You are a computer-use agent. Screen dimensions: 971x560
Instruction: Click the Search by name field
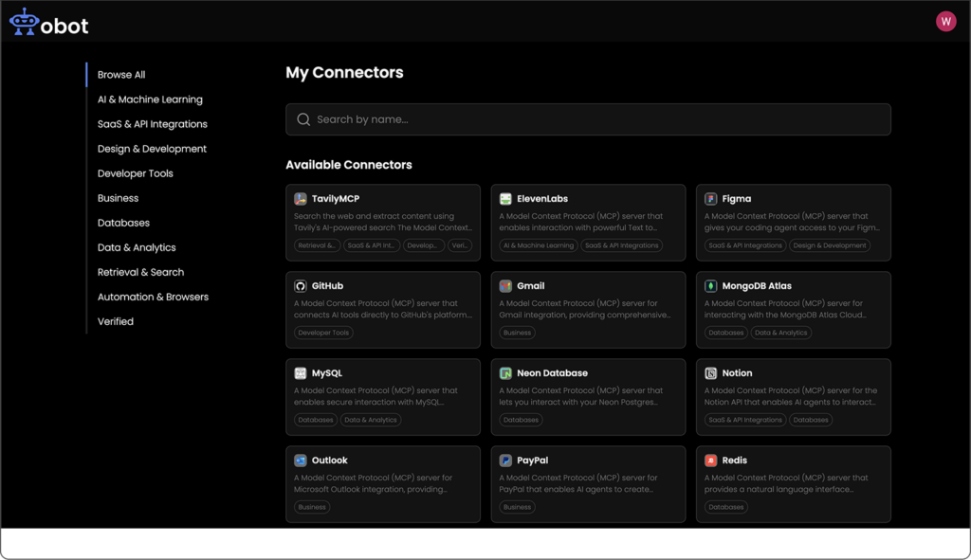[588, 119]
